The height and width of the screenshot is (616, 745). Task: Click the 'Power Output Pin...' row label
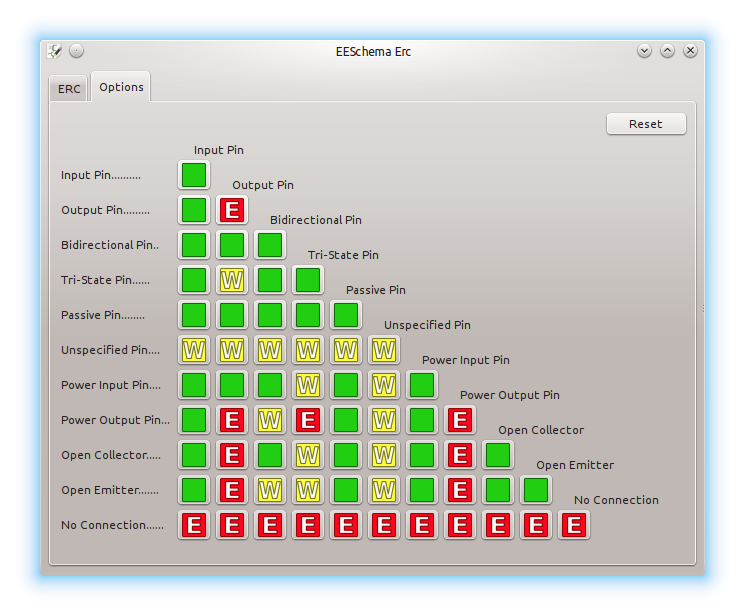(115, 420)
